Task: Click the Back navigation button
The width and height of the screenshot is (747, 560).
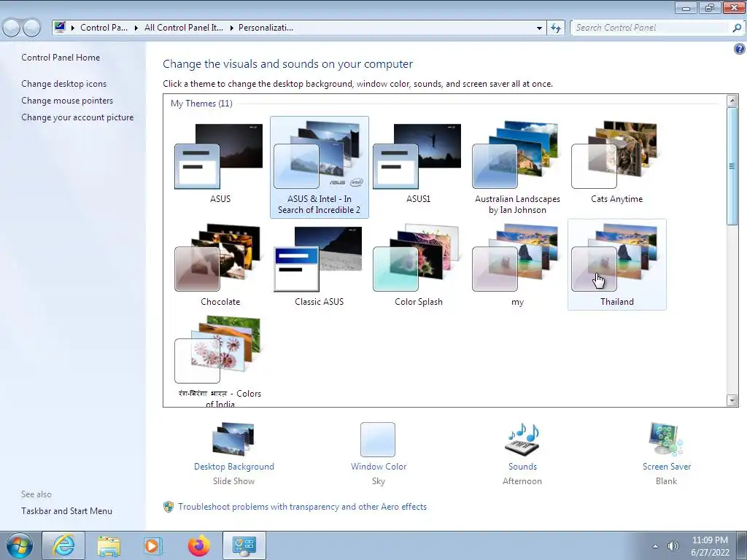Action: tap(12, 28)
